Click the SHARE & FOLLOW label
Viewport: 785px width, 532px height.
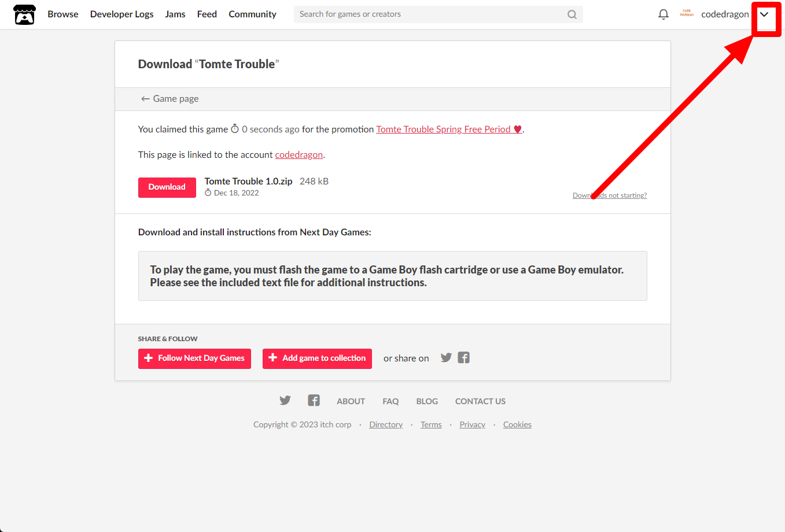(x=168, y=339)
